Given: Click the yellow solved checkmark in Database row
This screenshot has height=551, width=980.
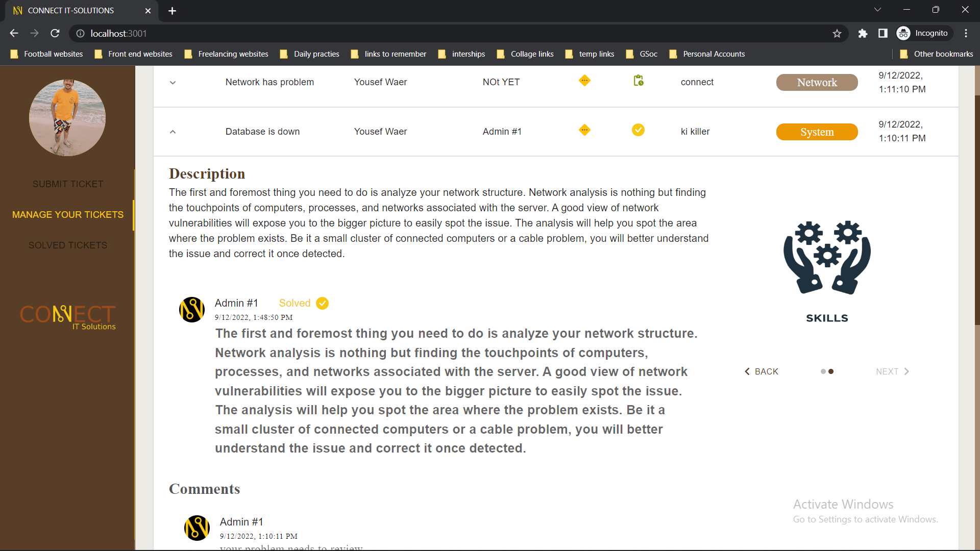Looking at the screenshot, I should [638, 130].
